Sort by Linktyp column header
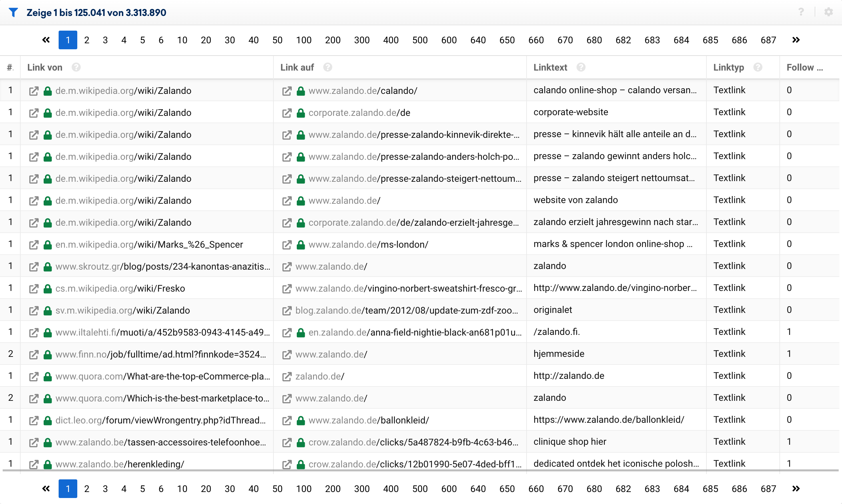The height and width of the screenshot is (504, 842). pyautogui.click(x=728, y=67)
